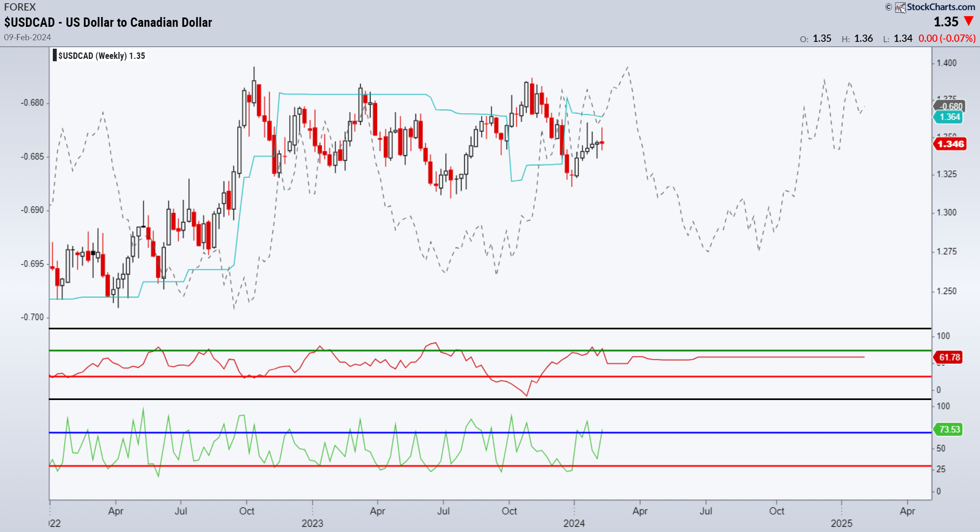Click the red down-arrow price change indicator

pos(969,21)
